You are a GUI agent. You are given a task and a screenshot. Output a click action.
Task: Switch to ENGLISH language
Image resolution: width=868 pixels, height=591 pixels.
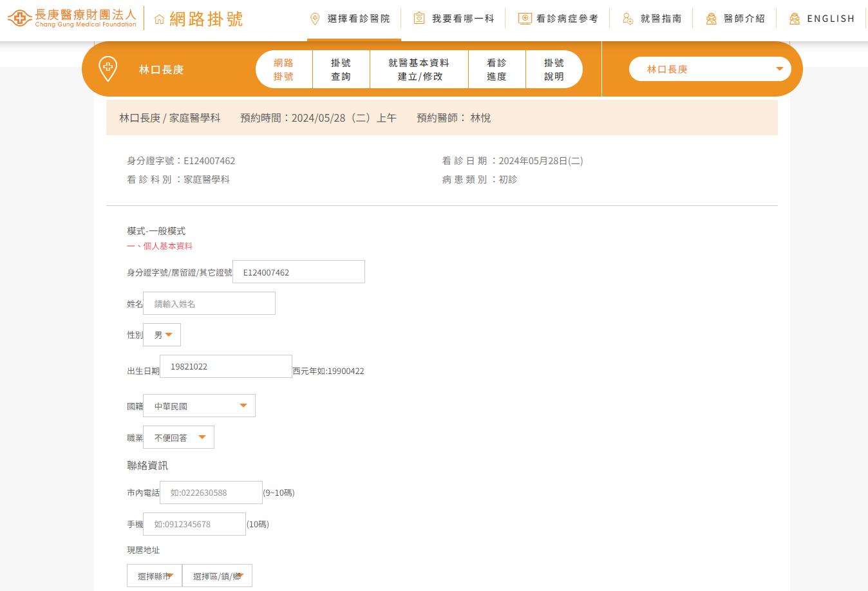point(831,19)
